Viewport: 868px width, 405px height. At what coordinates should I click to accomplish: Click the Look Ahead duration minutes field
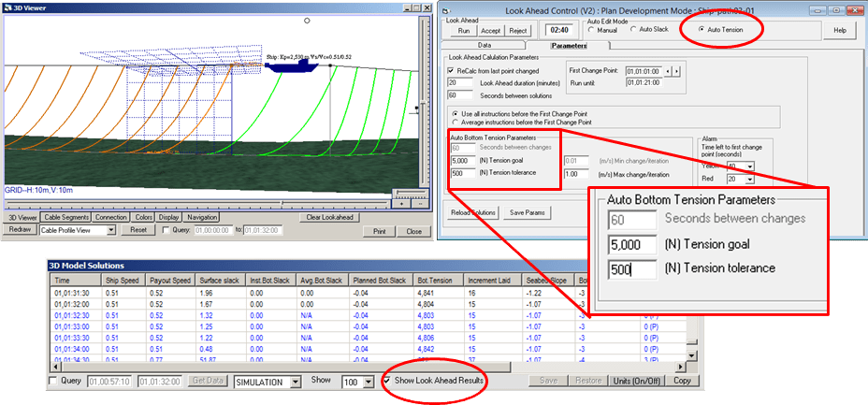click(459, 83)
